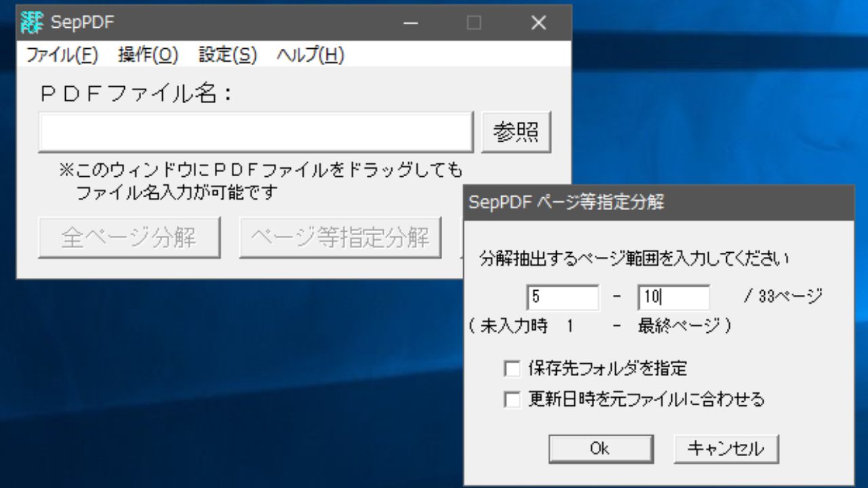Confirm with the Ok button

point(600,448)
